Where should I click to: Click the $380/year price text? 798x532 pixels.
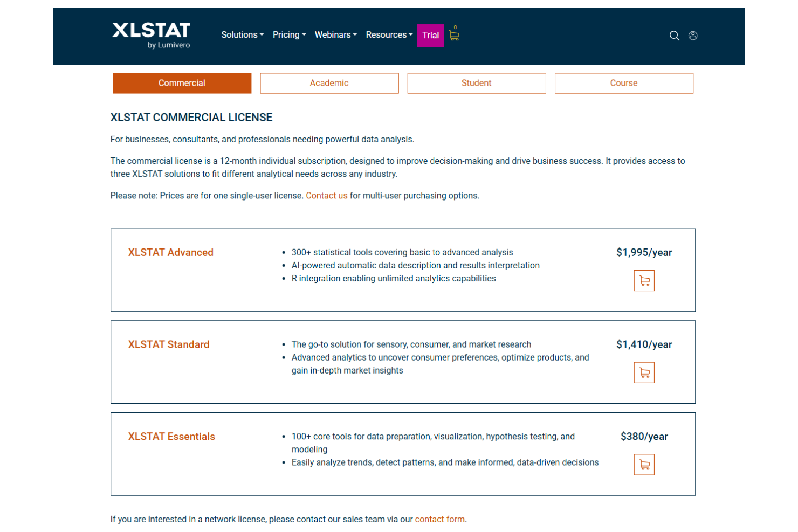[x=644, y=437]
